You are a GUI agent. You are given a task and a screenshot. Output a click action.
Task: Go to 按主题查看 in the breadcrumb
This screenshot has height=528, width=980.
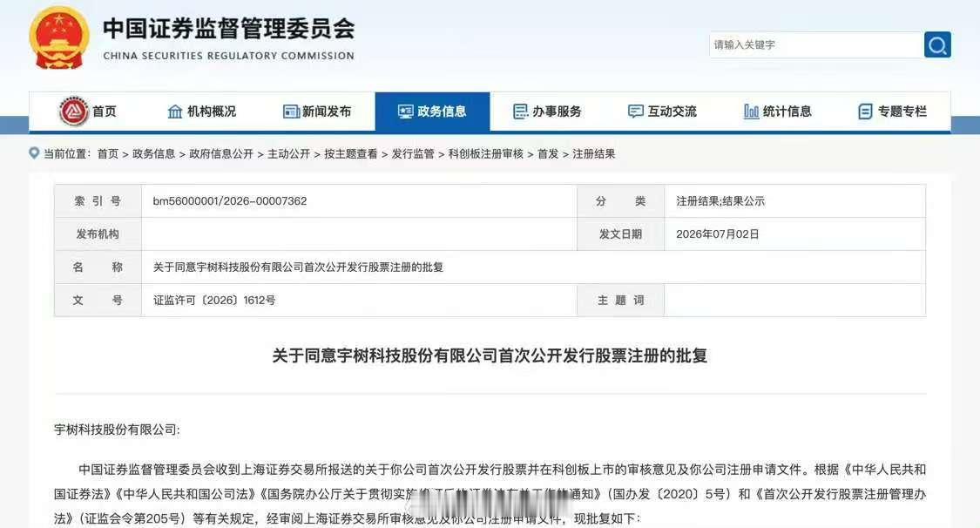coord(351,153)
